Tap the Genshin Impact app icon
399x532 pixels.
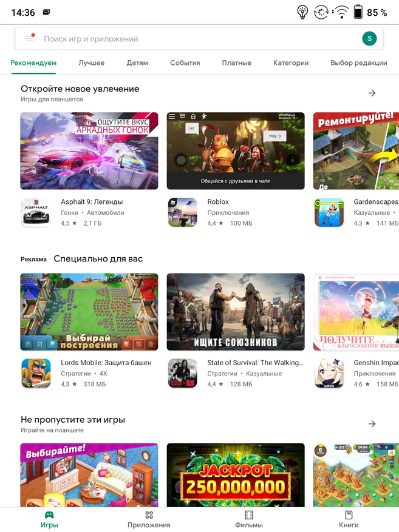[329, 373]
